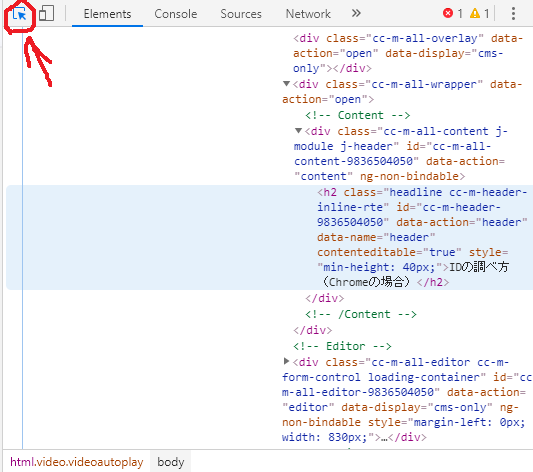Viewport: 533px width, 472px height.
Task: Open DevTools three-dot customize menu
Action: tap(513, 14)
